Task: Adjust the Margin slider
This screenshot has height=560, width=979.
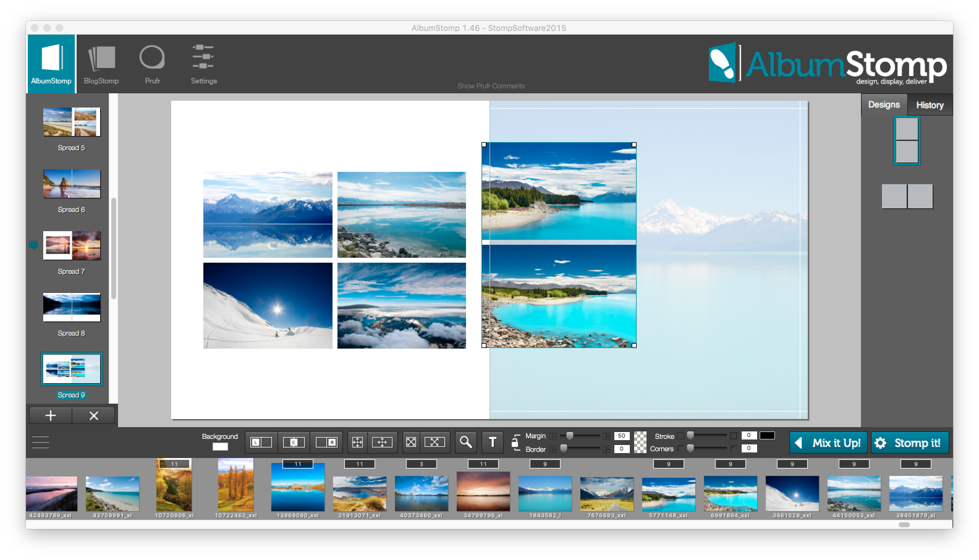Action: [580, 436]
